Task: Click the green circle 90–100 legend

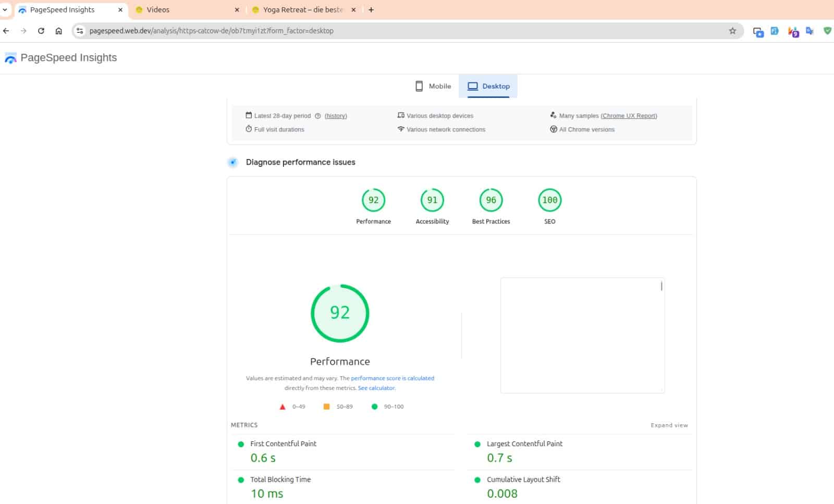Action: 387,407
